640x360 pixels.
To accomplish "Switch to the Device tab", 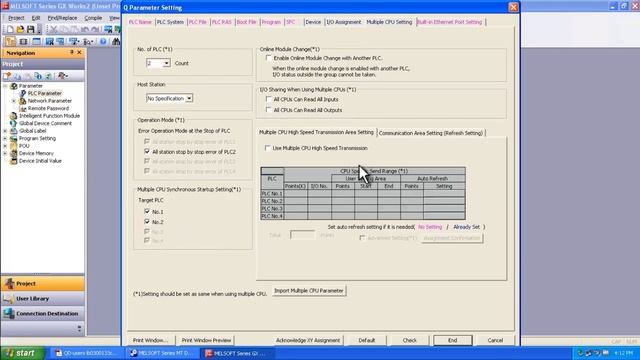I will 313,22.
